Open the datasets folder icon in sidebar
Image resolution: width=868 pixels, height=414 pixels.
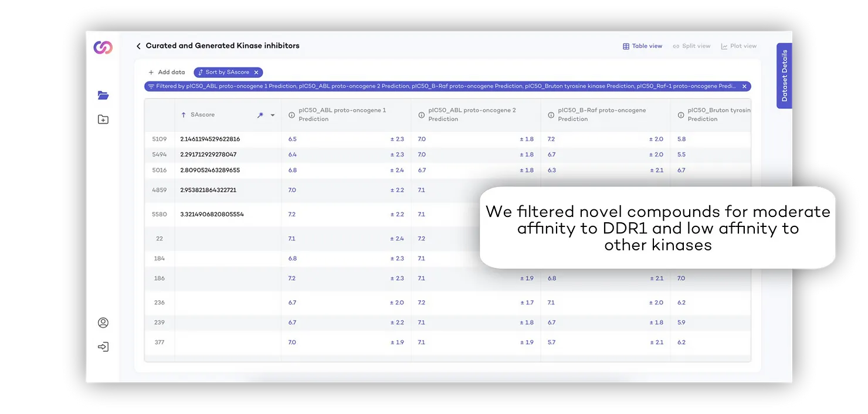pos(103,95)
